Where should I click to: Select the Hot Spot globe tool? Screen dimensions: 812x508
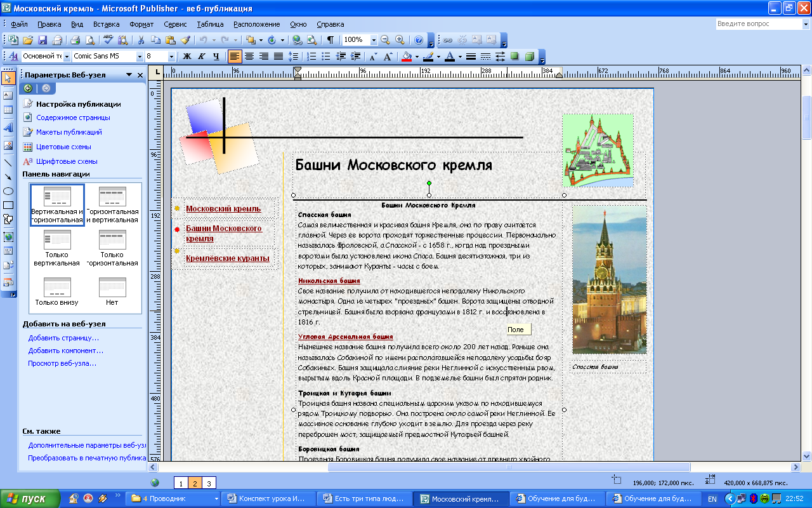tap(8, 236)
